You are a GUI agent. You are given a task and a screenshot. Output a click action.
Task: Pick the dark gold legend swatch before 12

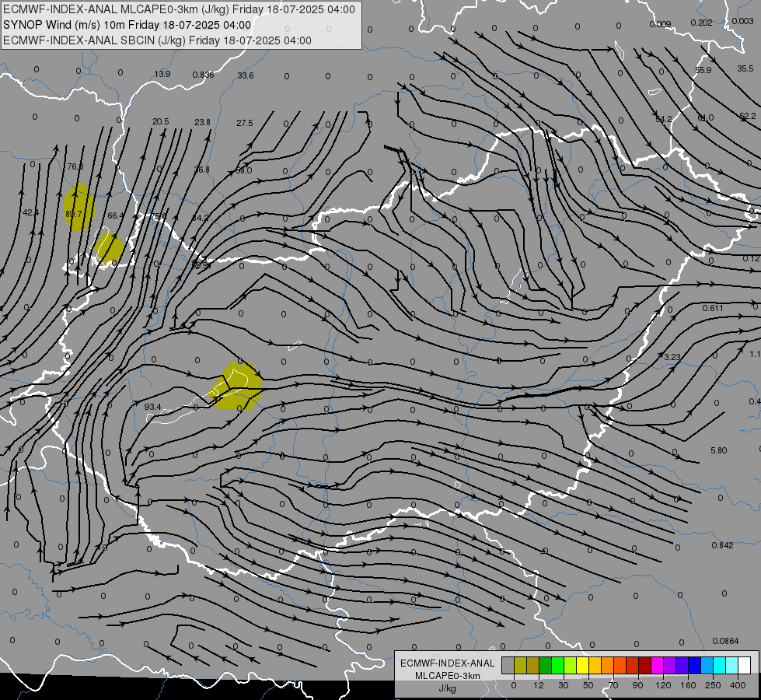pyautogui.click(x=533, y=666)
